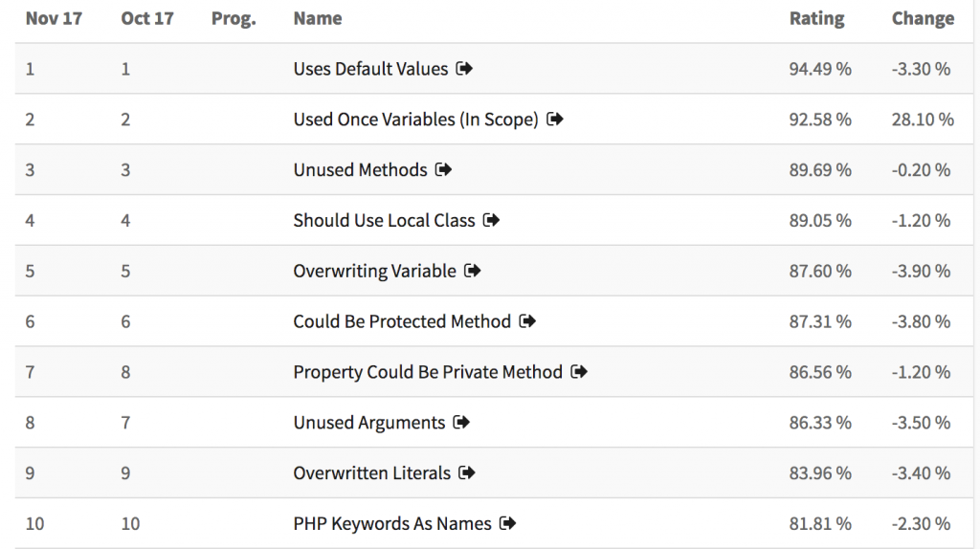980x549 pixels.
Task: Open the link icon after Should Use Local Class
Action: (x=491, y=220)
